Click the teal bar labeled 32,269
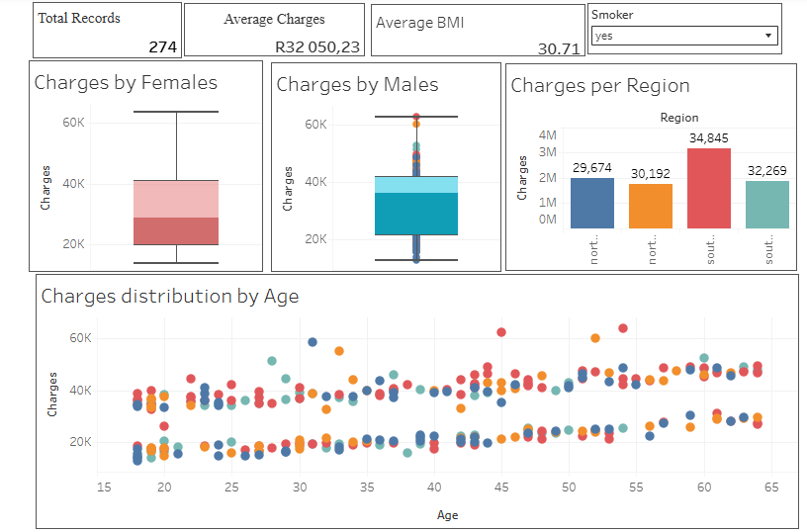807x532 pixels. (x=767, y=204)
